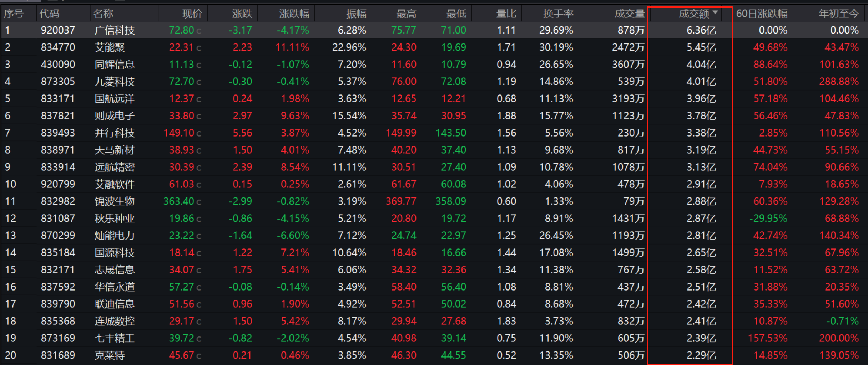The width and height of the screenshot is (868, 365).
Task: Sort by 量比 column header
Action: point(506,14)
